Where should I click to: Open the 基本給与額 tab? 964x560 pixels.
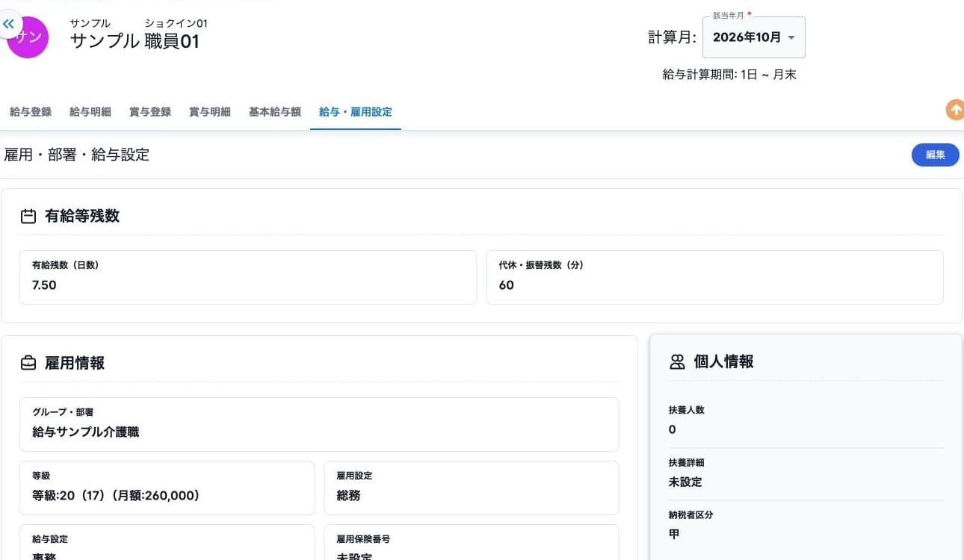[275, 112]
